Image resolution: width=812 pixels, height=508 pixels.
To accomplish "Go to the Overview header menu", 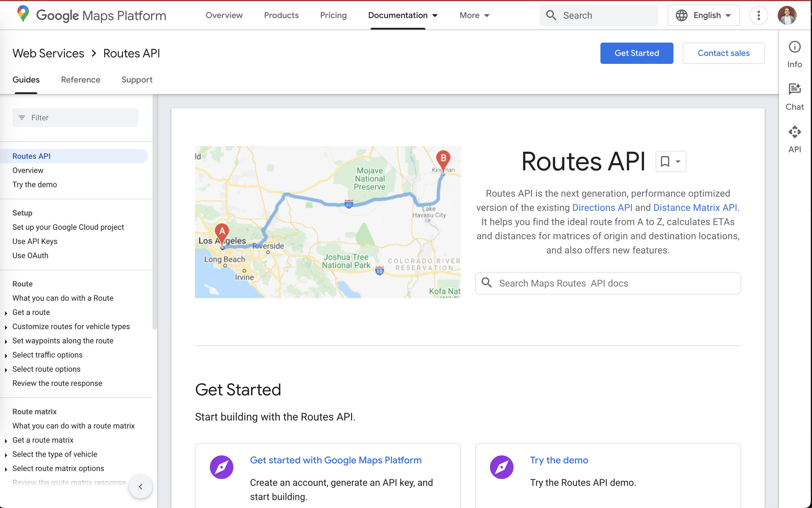I will tap(224, 15).
